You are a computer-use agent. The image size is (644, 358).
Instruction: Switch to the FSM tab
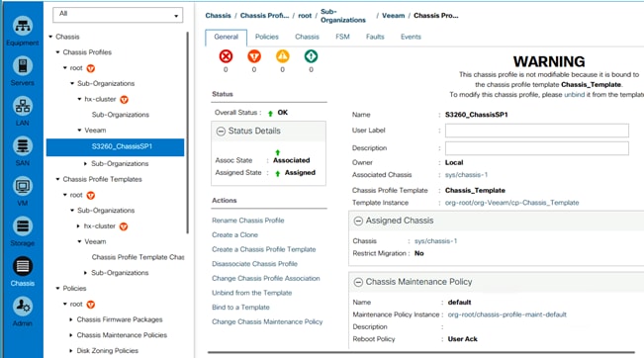tap(342, 37)
